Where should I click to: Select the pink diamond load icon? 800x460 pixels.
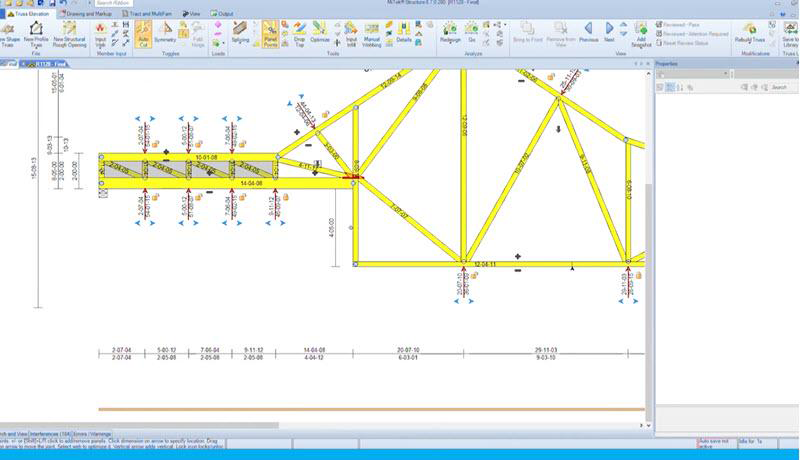coord(218,24)
